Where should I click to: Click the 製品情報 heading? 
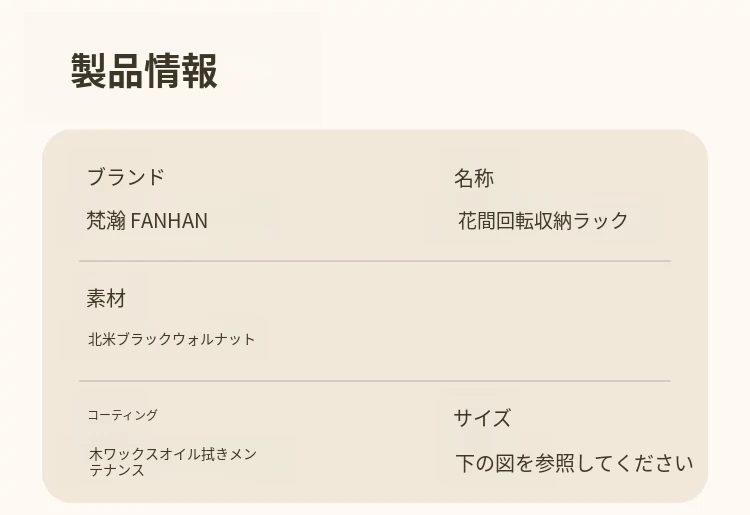coord(144,71)
